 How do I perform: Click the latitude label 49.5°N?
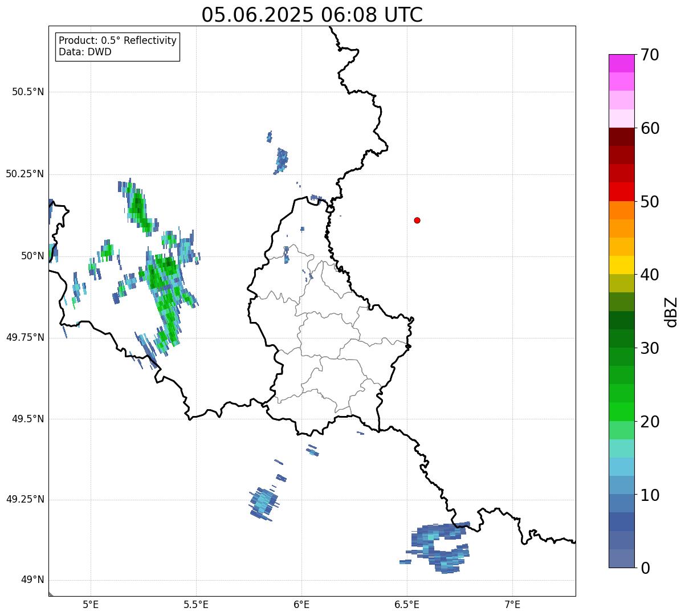click(28, 419)
